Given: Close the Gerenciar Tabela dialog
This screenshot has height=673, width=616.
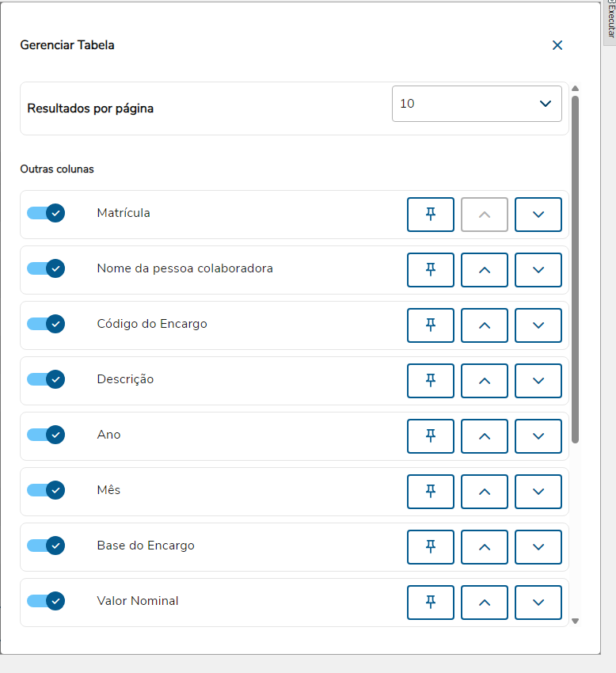Looking at the screenshot, I should (557, 45).
